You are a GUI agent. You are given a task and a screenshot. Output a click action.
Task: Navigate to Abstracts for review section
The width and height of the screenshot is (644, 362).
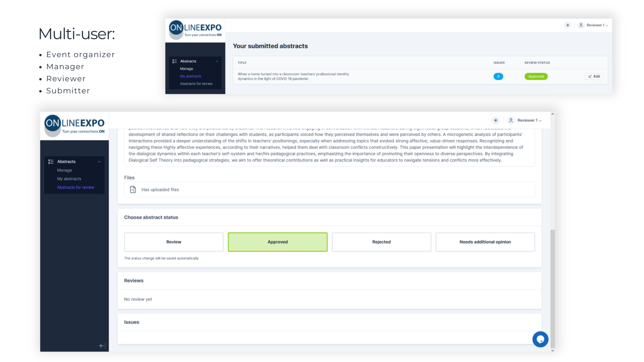point(75,187)
